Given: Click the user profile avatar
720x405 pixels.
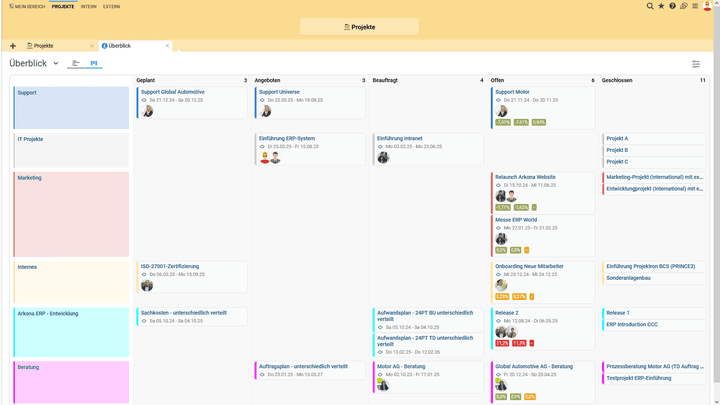Looking at the screenshot, I should 708,6.
